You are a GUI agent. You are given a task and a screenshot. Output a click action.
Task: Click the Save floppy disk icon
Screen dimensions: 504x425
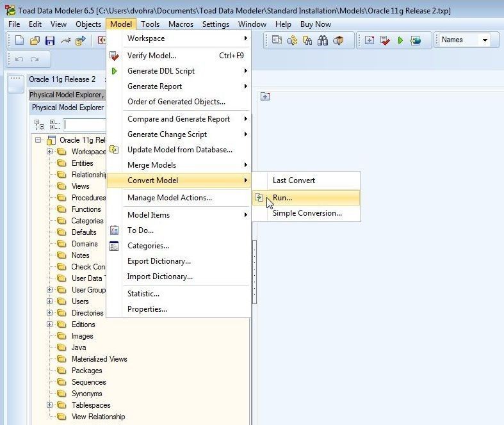[50, 40]
